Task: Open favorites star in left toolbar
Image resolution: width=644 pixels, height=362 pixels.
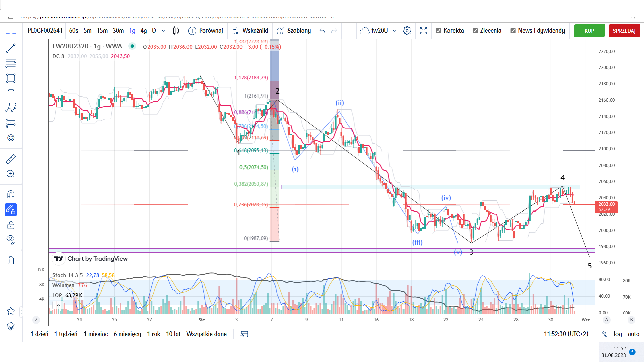Action: tap(11, 311)
